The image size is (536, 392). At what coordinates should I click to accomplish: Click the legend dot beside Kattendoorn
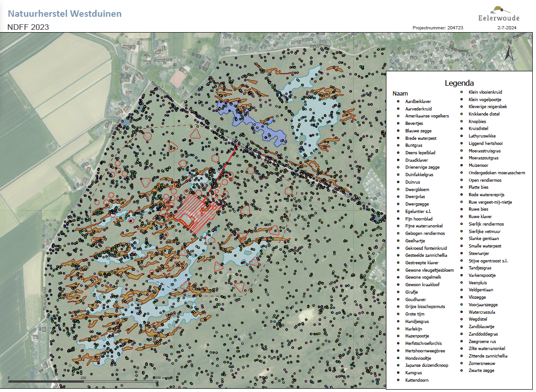396,380
